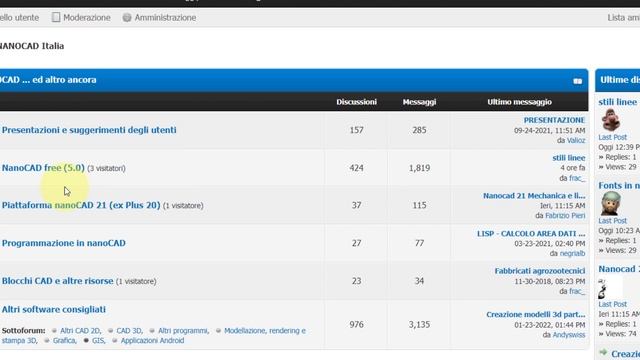The image size is (640, 360).
Task: Open the PRESENTAZIONE last message link
Action: 554,120
